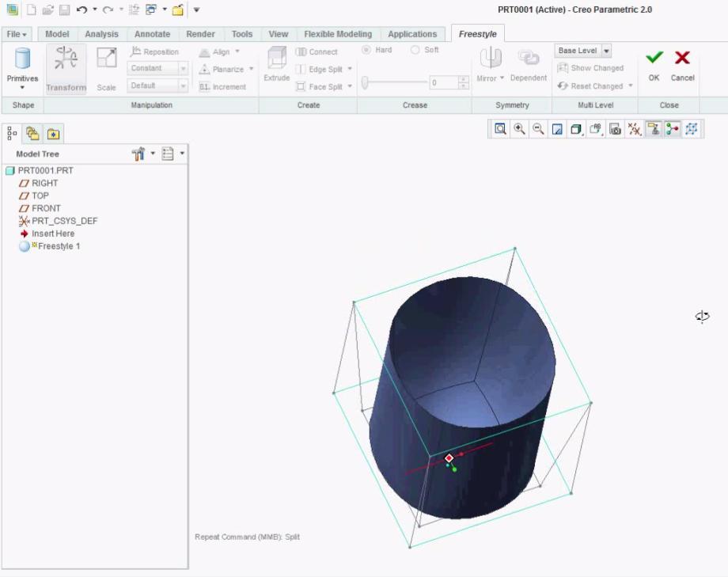
Task: Open the Primitives shape gallery
Action: pos(22,69)
